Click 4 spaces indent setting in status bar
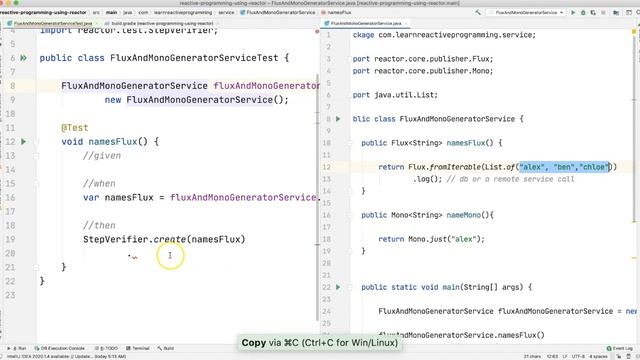The height and width of the screenshot is (360, 640). (x=598, y=356)
